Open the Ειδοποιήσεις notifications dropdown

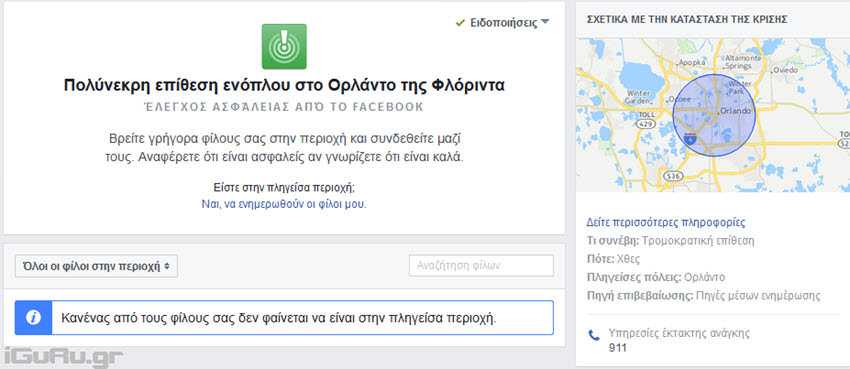click(x=503, y=23)
